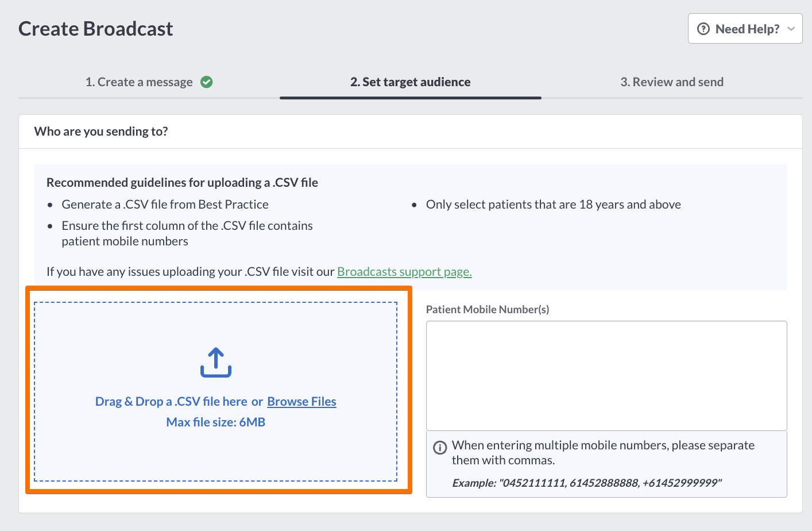Click the Who are you sending to? heading
812x531 pixels.
coord(101,132)
